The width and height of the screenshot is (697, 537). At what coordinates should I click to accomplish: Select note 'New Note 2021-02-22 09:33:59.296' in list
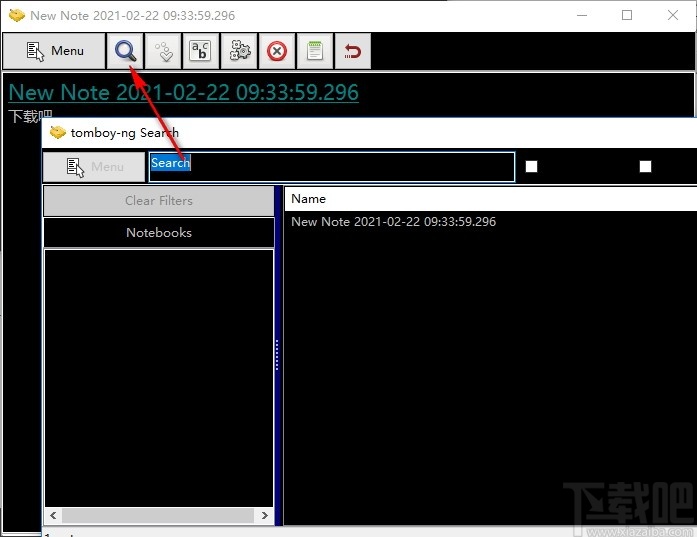(393, 222)
